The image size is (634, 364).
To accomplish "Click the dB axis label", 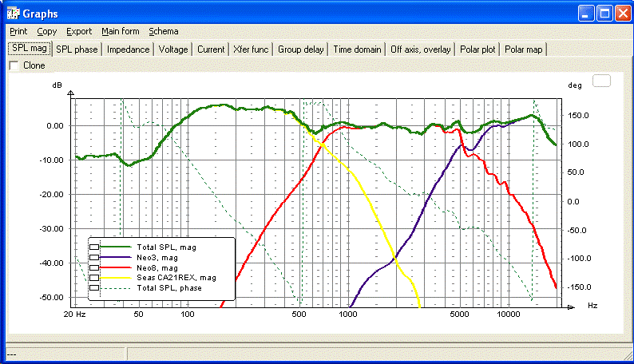I will (57, 85).
